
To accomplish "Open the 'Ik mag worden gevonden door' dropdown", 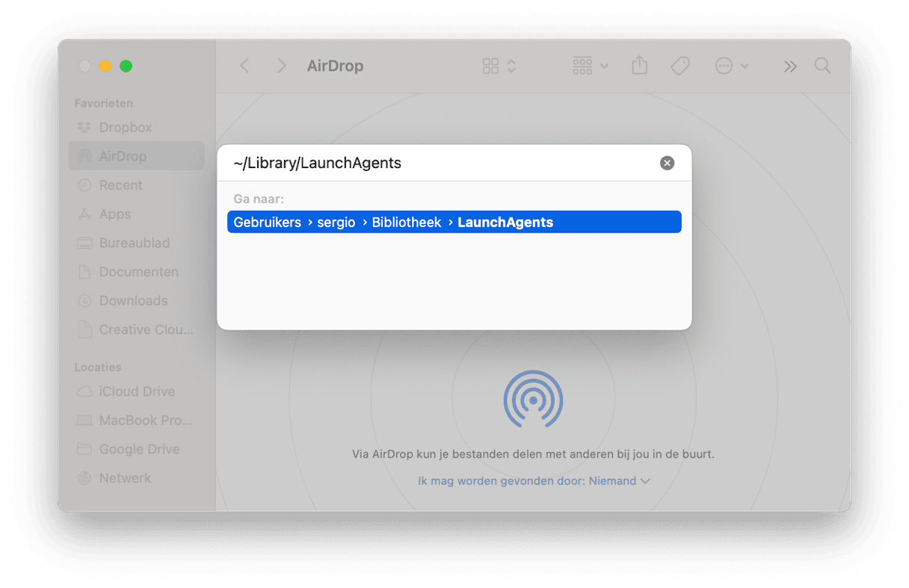I will (534, 481).
